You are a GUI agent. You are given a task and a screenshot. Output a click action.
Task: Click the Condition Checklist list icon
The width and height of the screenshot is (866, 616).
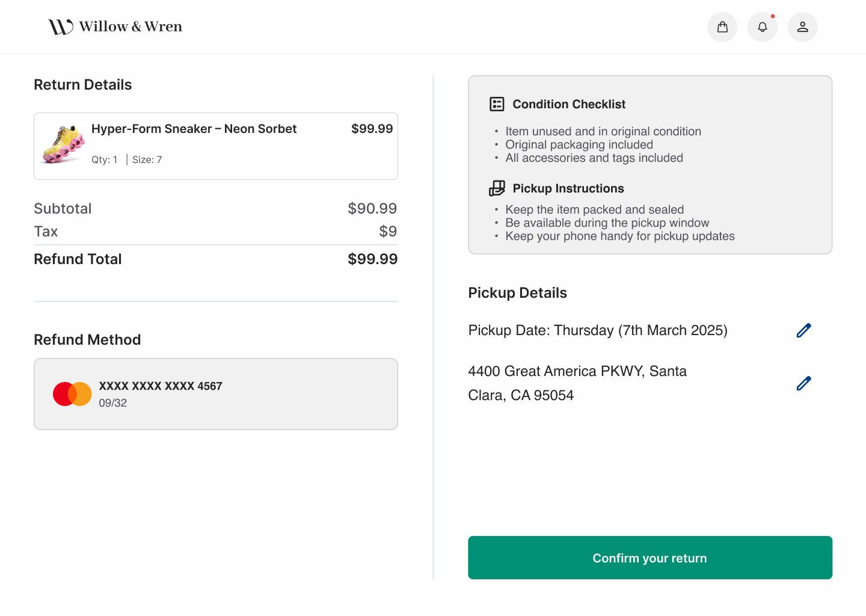coord(497,103)
